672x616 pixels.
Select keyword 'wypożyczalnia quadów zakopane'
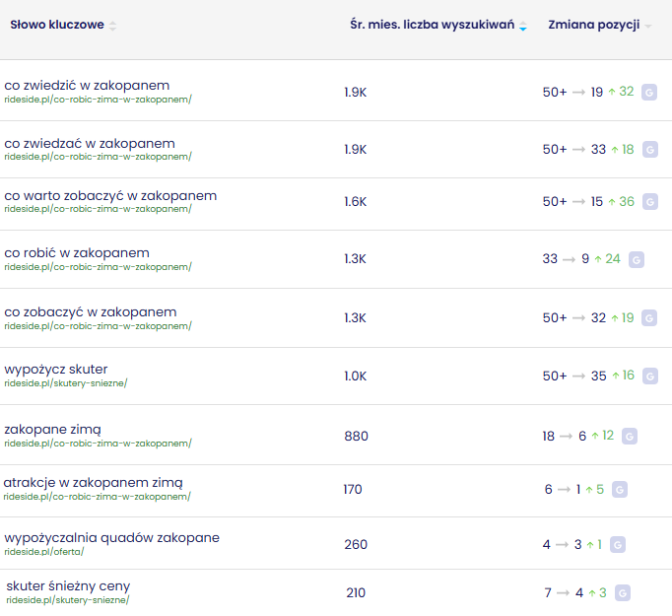pyautogui.click(x=111, y=537)
